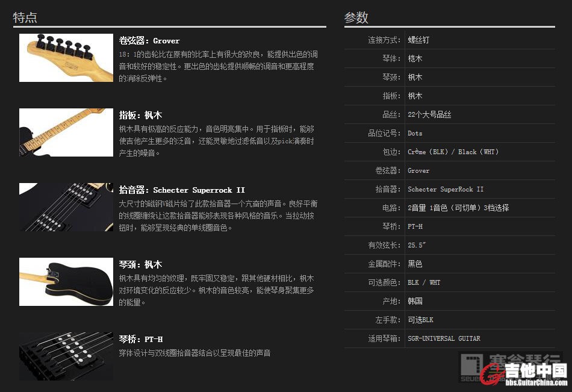Select 'PT-H' in the spec table
Screen dimensions: 572x392
(415, 226)
